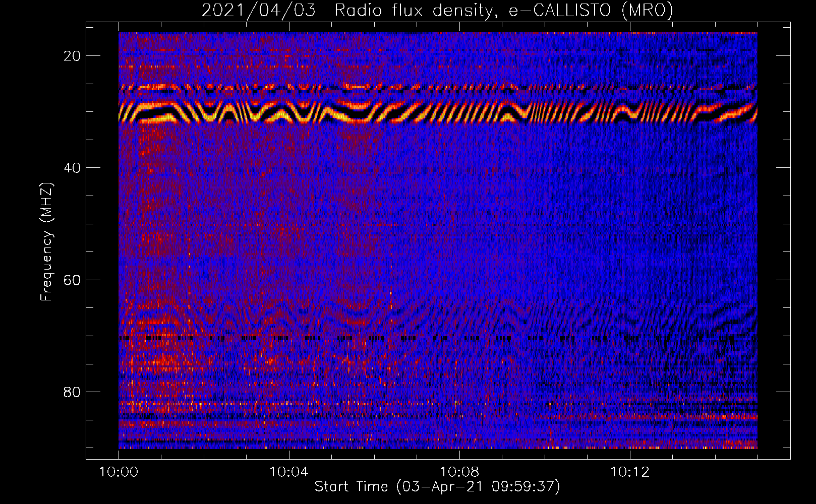816x504 pixels.
Task: Click the 20 frequency tick label
Action: pos(73,56)
